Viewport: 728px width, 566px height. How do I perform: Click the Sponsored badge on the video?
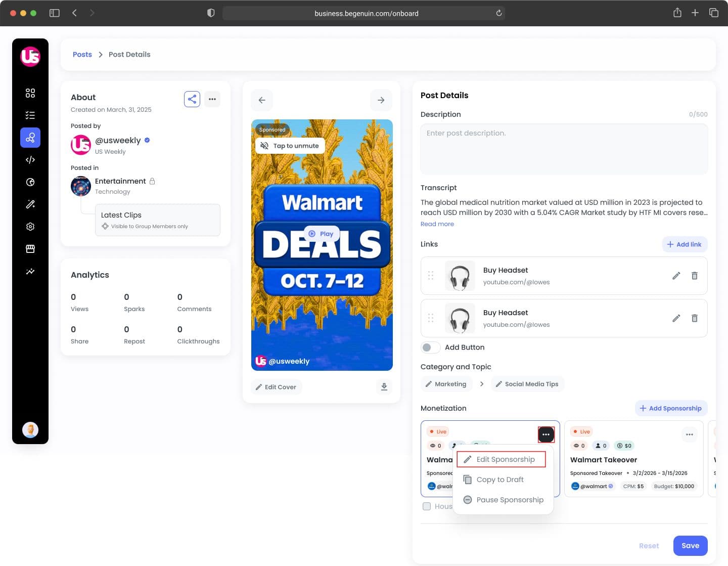coord(272,129)
